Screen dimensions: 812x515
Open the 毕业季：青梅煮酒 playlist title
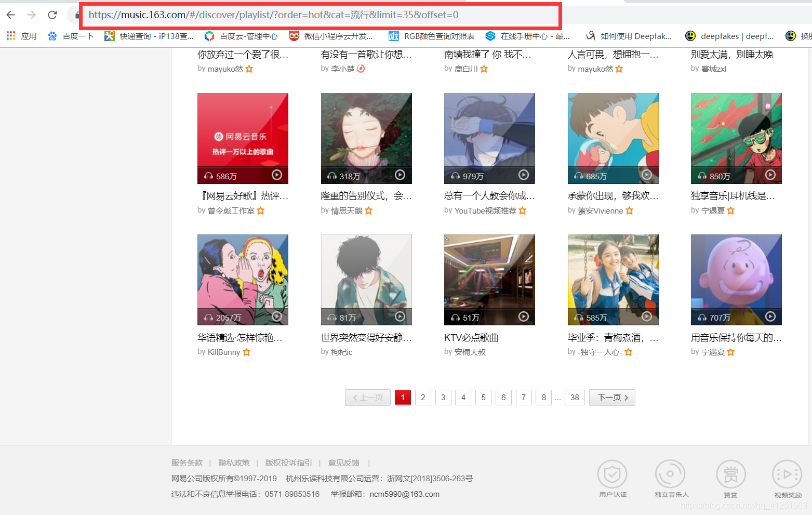pos(613,338)
